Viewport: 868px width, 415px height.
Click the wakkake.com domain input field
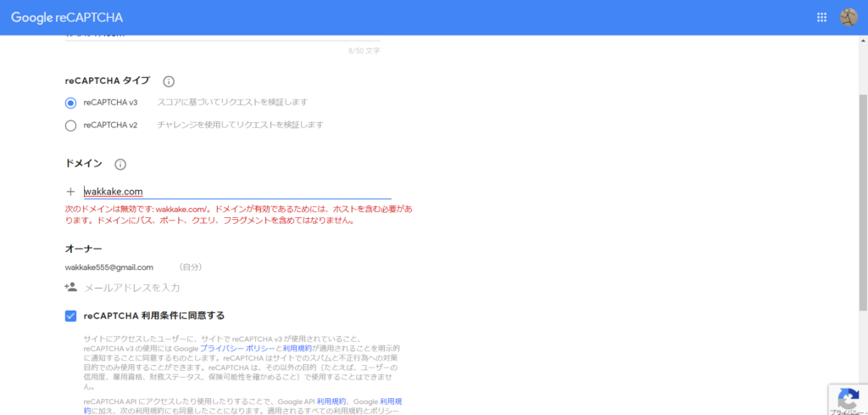point(237,192)
